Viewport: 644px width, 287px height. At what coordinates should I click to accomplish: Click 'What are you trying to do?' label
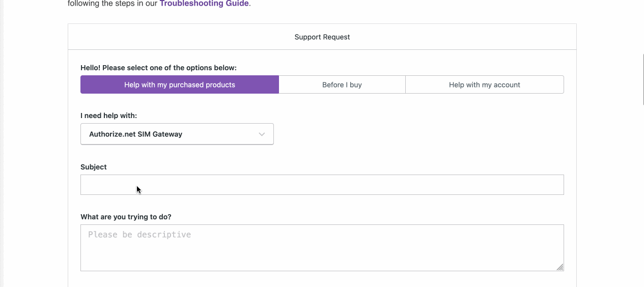126,217
